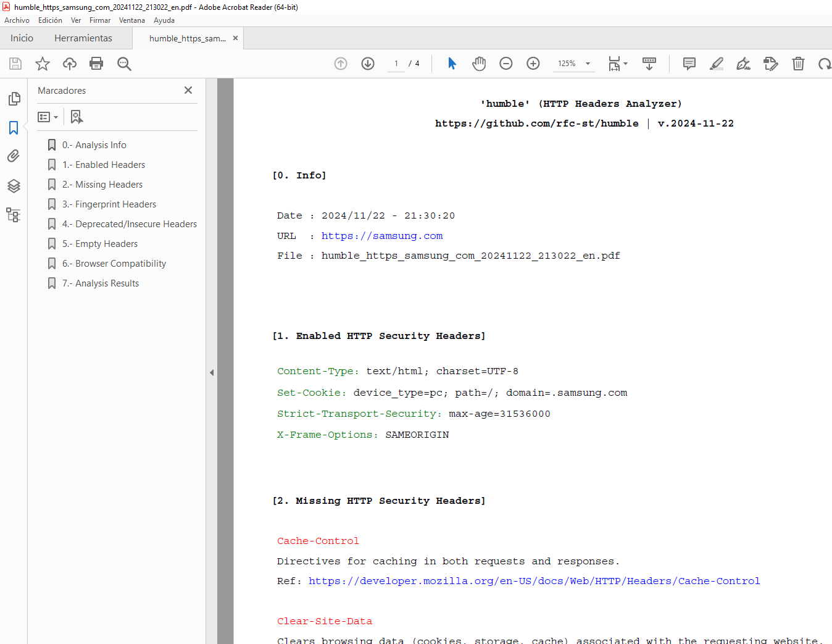The width and height of the screenshot is (832, 644).
Task: Open the Ventana menu
Action: tap(132, 20)
